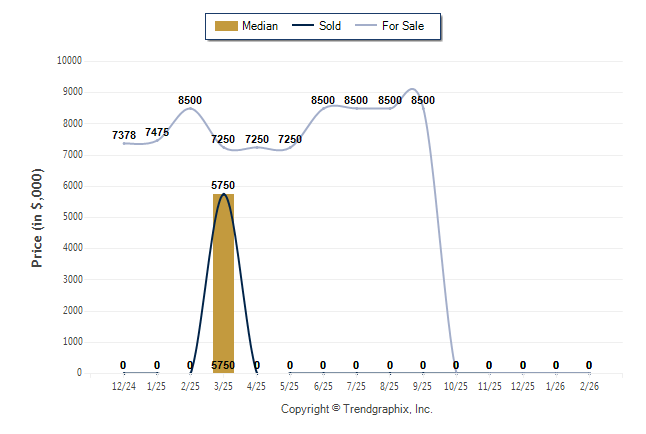
Task: Toggle the Sold series in legend
Action: (x=330, y=26)
